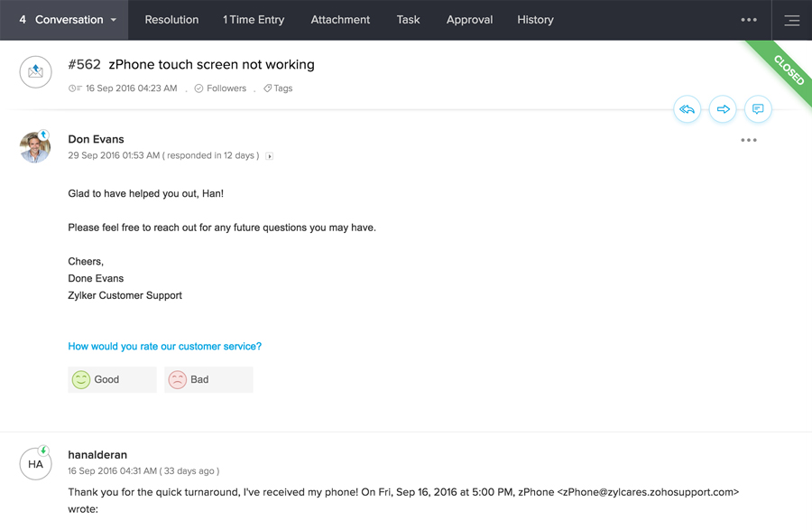Open the Attachment tab
Image resolution: width=812 pixels, height=530 pixels.
click(340, 20)
